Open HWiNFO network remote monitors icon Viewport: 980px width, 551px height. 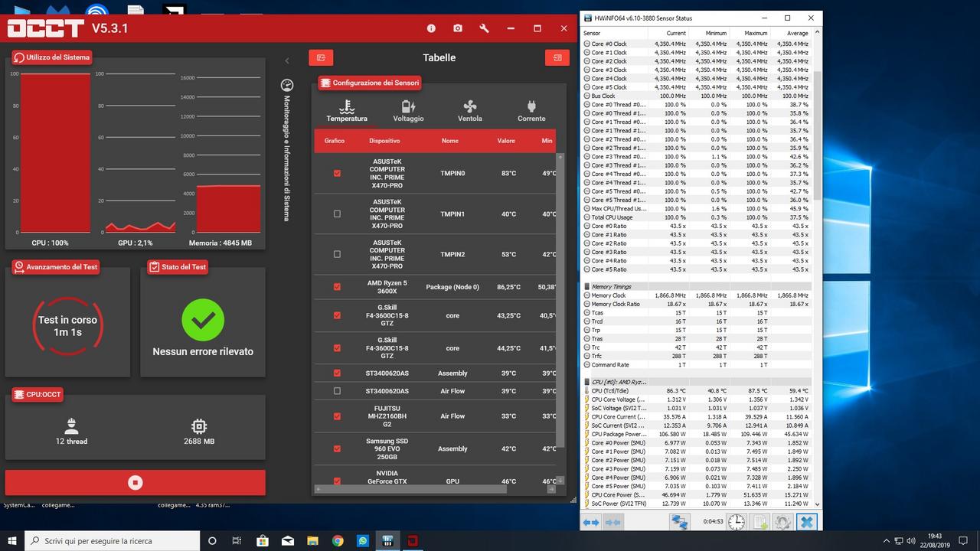click(679, 522)
